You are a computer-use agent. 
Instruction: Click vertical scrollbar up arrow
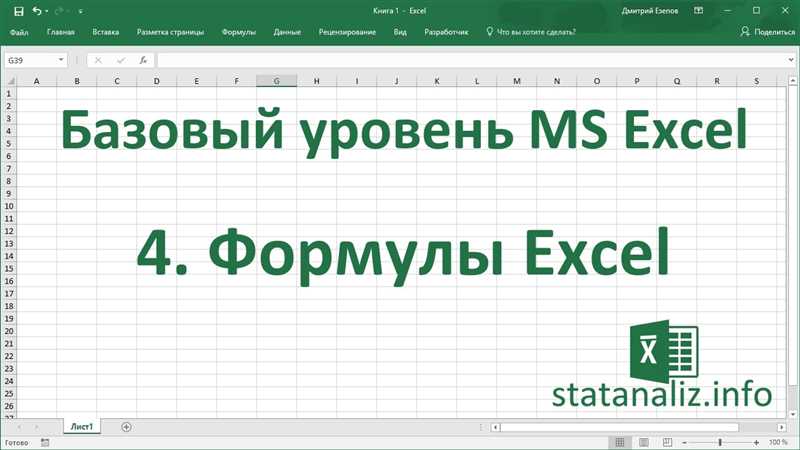(x=793, y=81)
